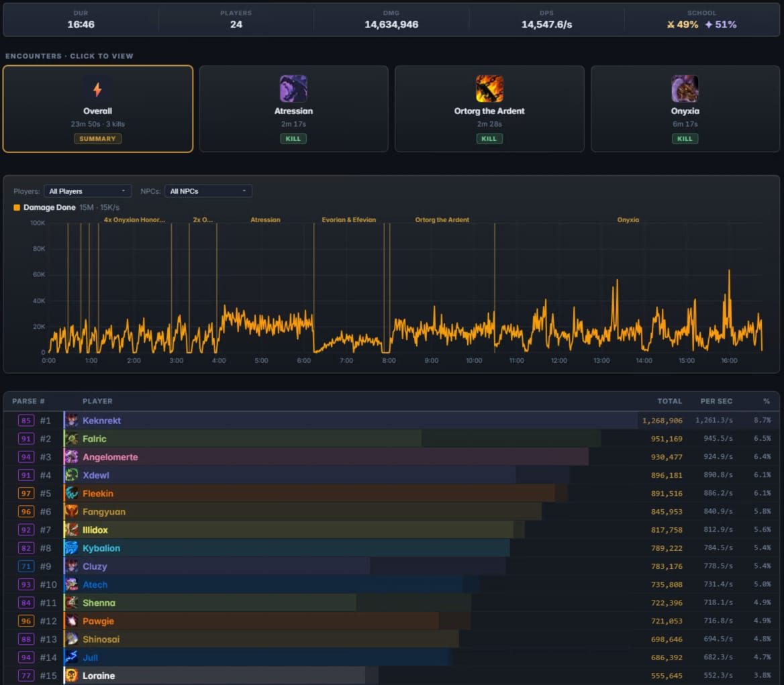Click the Atressian boss portrait icon
The height and width of the screenshot is (685, 784).
pyautogui.click(x=293, y=89)
